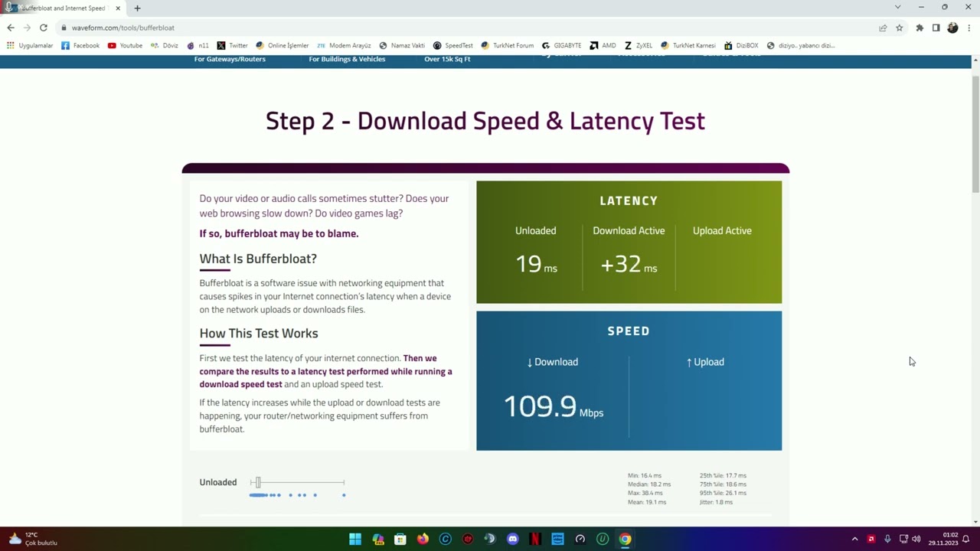
Task: Open the Windows Start menu
Action: (x=355, y=539)
